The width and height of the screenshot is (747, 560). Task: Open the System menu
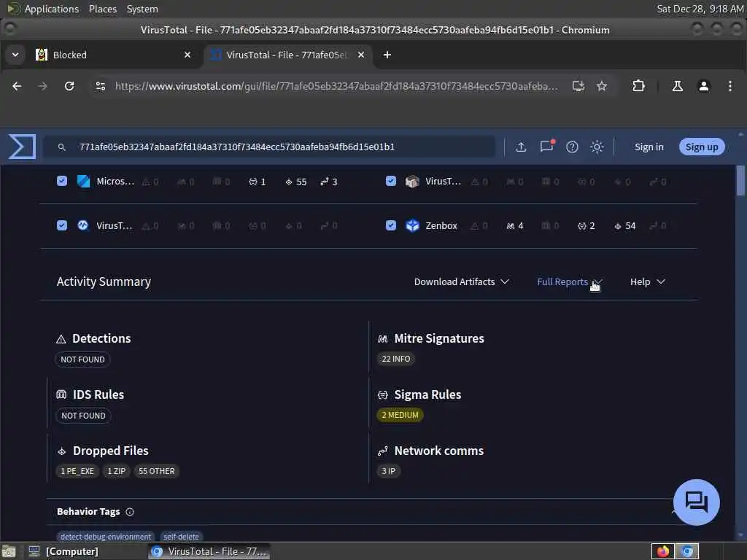click(x=142, y=9)
